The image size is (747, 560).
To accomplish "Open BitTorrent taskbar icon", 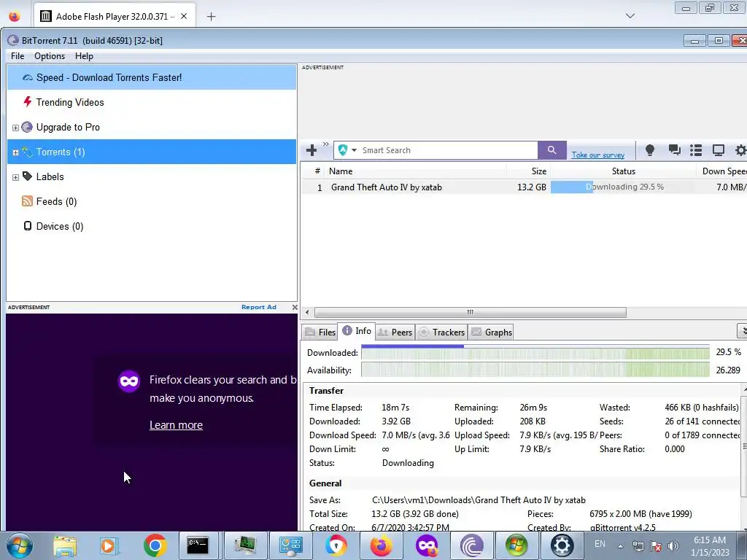I will 472,545.
